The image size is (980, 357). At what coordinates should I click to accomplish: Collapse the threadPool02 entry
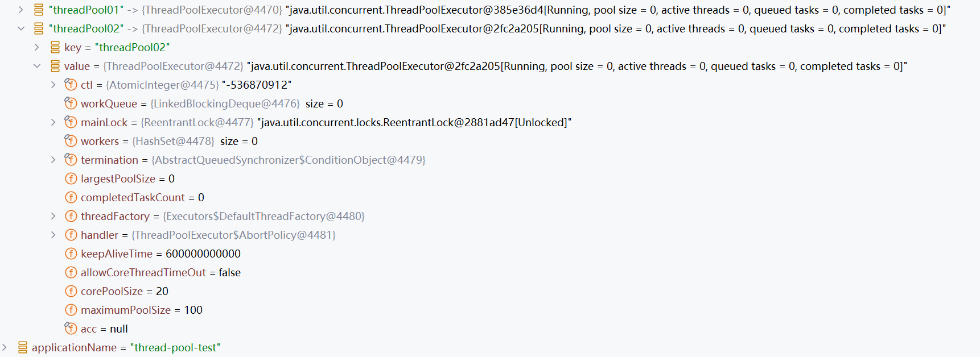[x=21, y=28]
